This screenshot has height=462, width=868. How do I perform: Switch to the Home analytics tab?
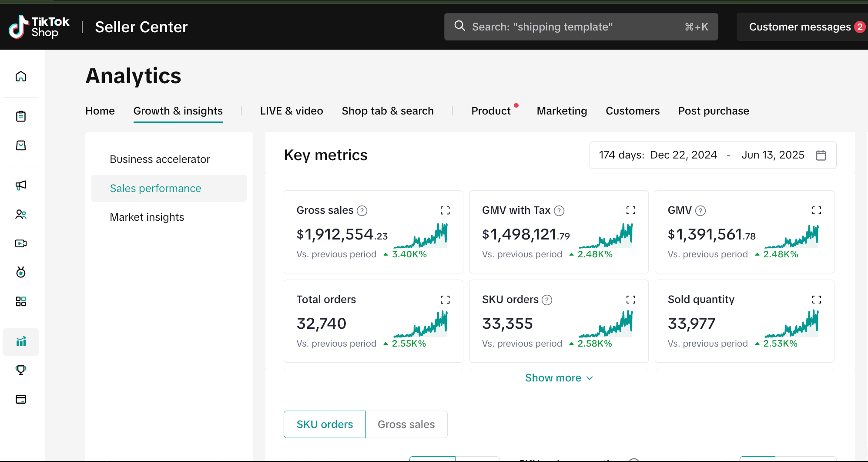(100, 111)
